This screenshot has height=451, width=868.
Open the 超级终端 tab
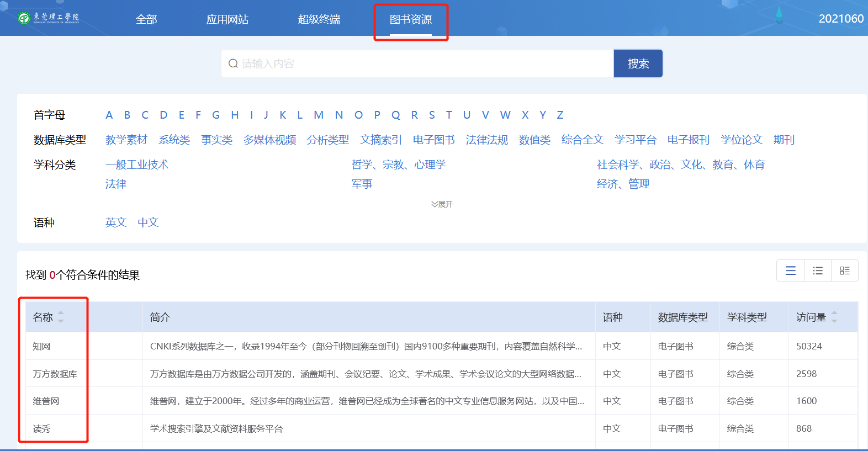(x=319, y=19)
